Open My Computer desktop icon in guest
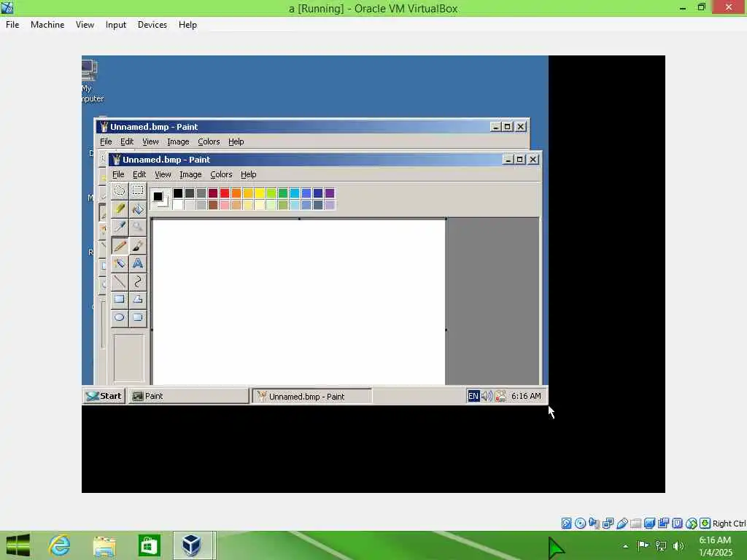Screen dimensions: 747x560 [x=90, y=80]
